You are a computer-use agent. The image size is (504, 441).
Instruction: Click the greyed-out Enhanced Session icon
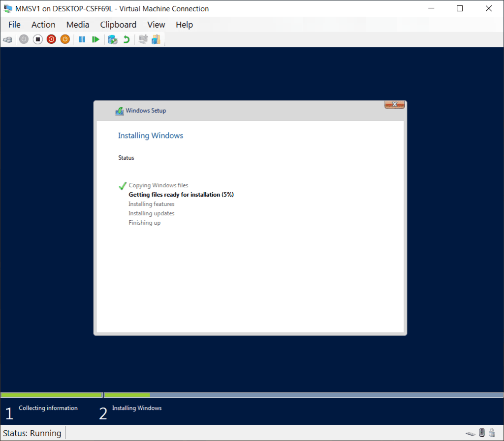click(x=143, y=39)
